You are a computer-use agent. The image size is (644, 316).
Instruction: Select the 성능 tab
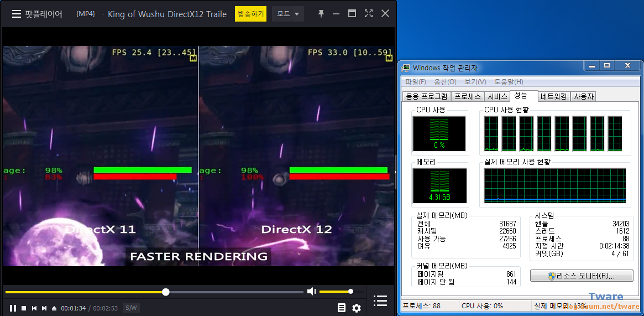[523, 96]
